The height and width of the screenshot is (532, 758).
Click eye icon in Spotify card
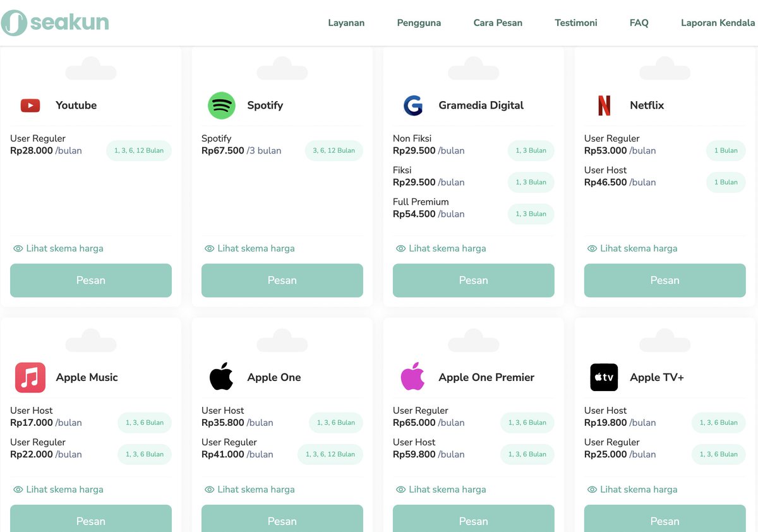point(210,248)
